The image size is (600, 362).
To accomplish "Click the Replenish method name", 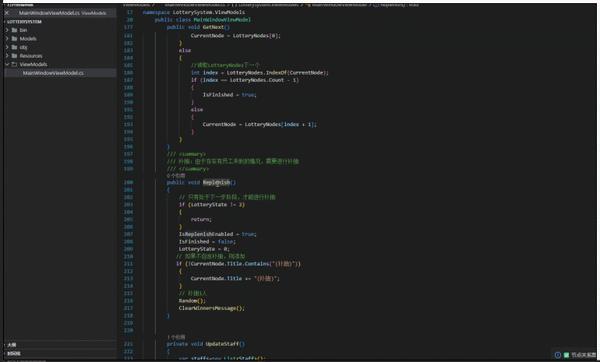I will pos(217,183).
